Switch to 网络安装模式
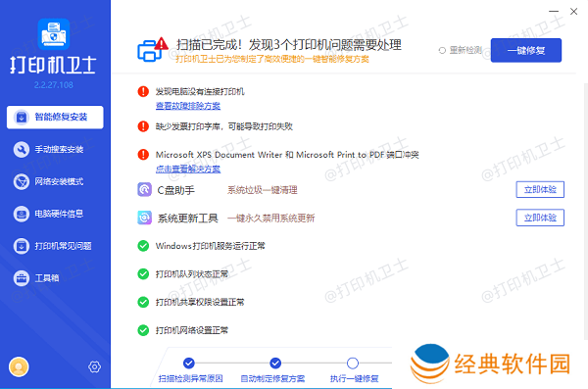The width and height of the screenshot is (588, 389). pos(55,181)
